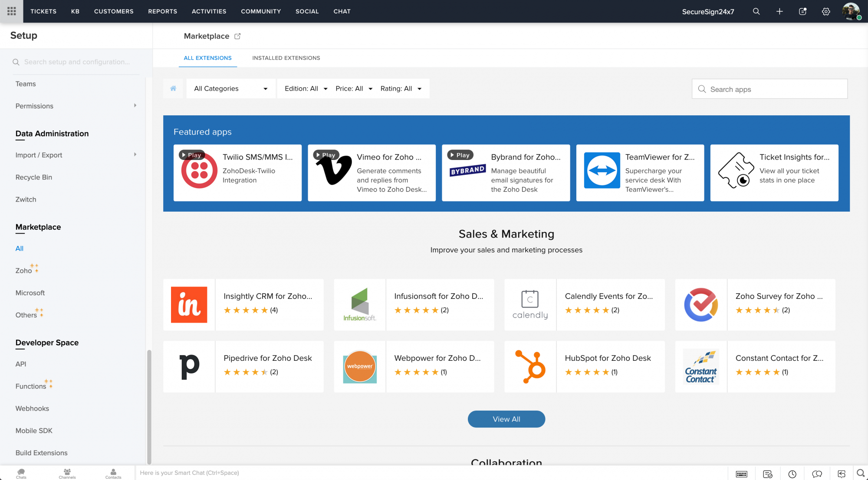Expand the Rating filter dropdown
The height and width of the screenshot is (480, 868).
[401, 88]
